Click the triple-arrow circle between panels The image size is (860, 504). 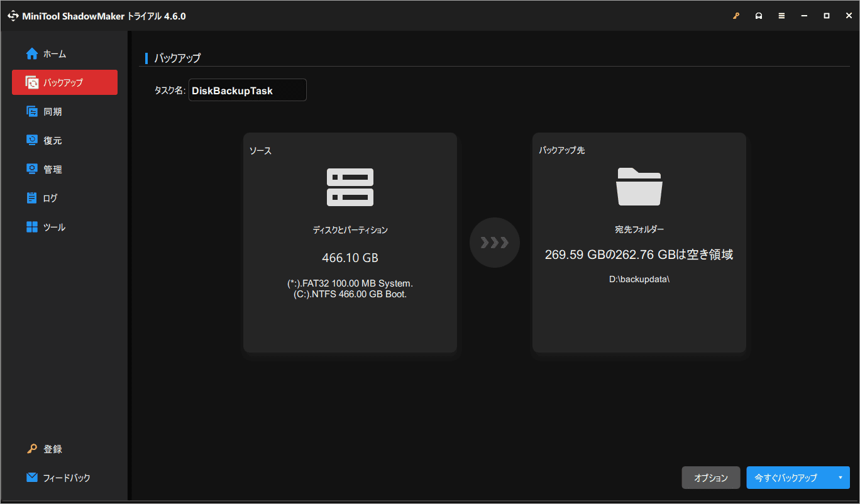tap(495, 243)
